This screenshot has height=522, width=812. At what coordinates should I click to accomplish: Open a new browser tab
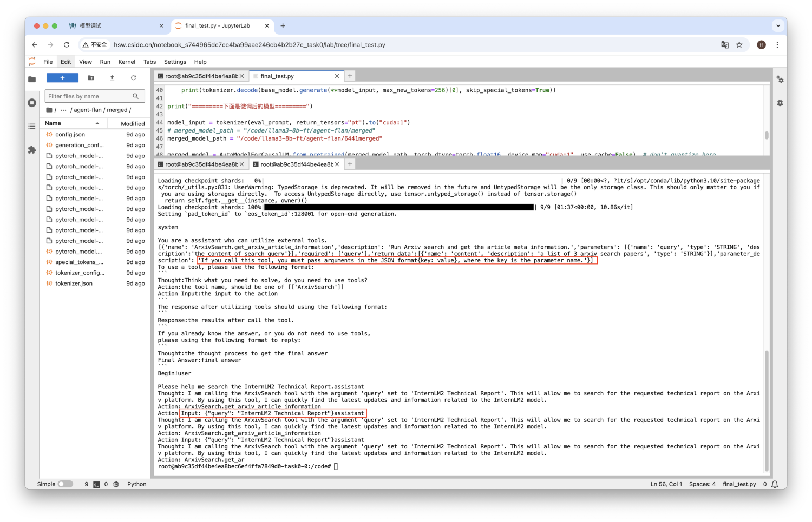[283, 25]
